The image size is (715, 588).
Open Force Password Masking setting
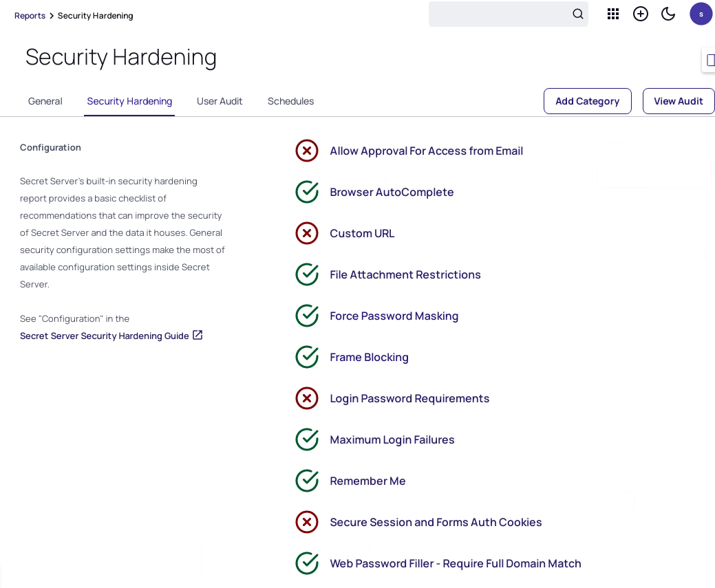[x=394, y=316]
